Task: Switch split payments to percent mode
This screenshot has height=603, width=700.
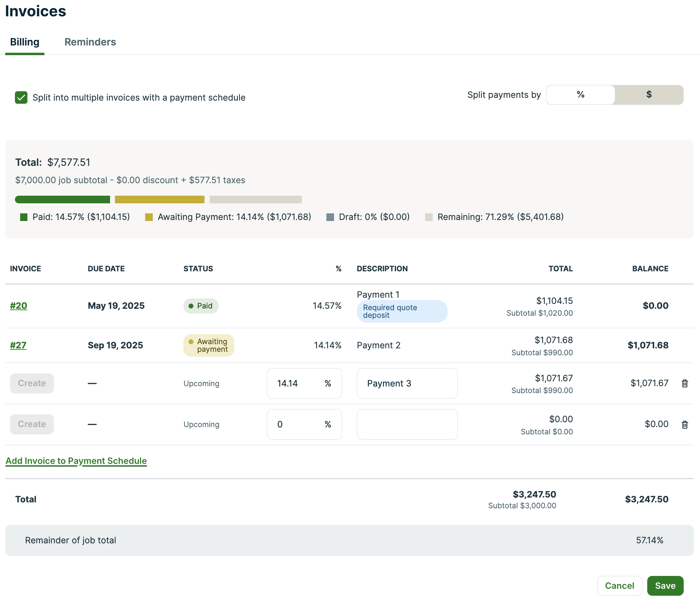Action: click(581, 95)
